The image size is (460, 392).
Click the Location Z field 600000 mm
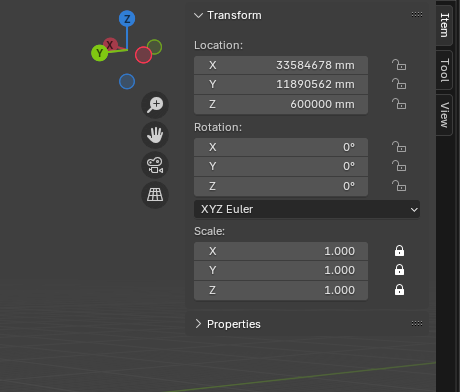click(281, 104)
